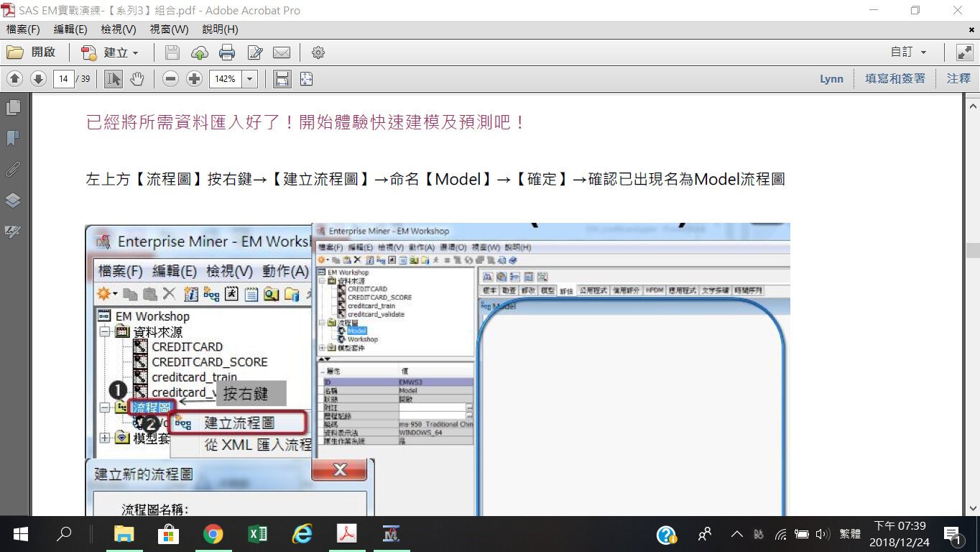Click the 開啟 open file button

[x=32, y=52]
